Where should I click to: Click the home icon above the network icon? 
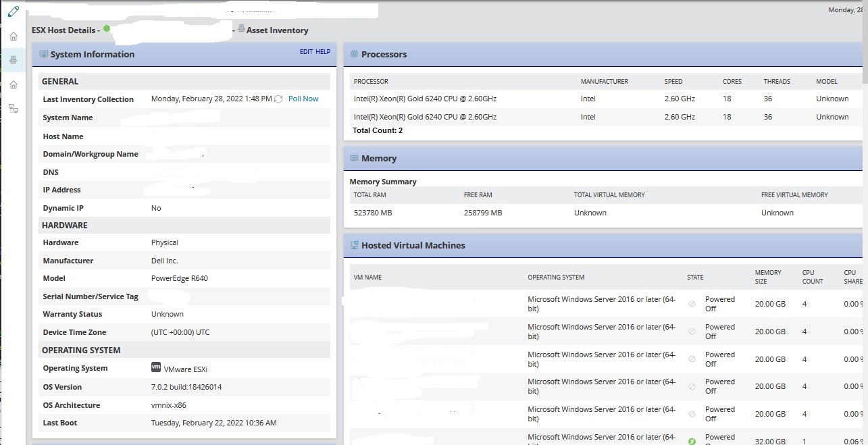pyautogui.click(x=14, y=84)
